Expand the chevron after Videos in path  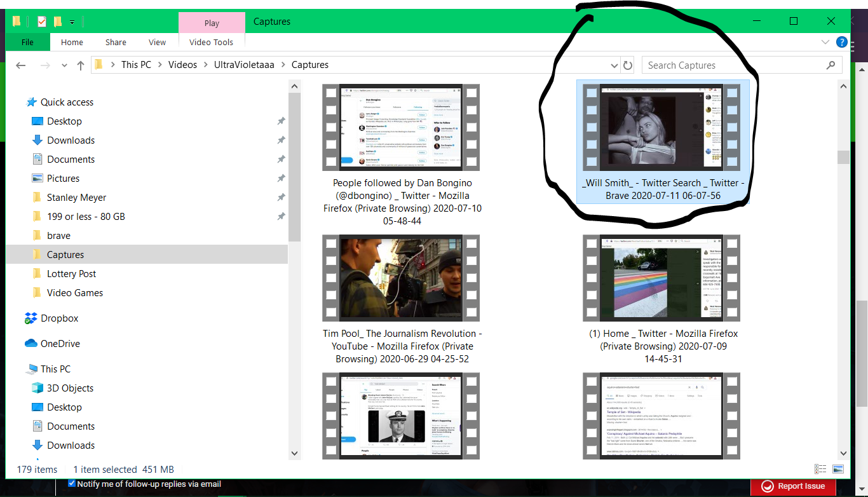pos(205,65)
